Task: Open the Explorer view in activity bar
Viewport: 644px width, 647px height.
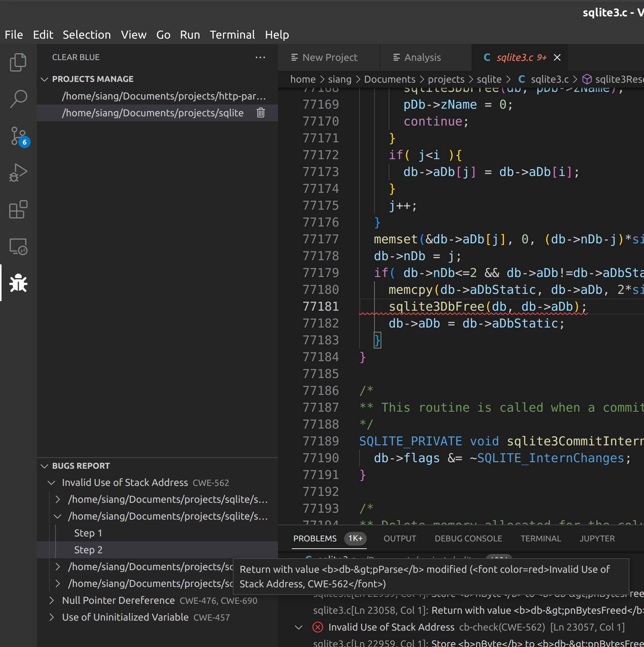Action: pyautogui.click(x=18, y=62)
